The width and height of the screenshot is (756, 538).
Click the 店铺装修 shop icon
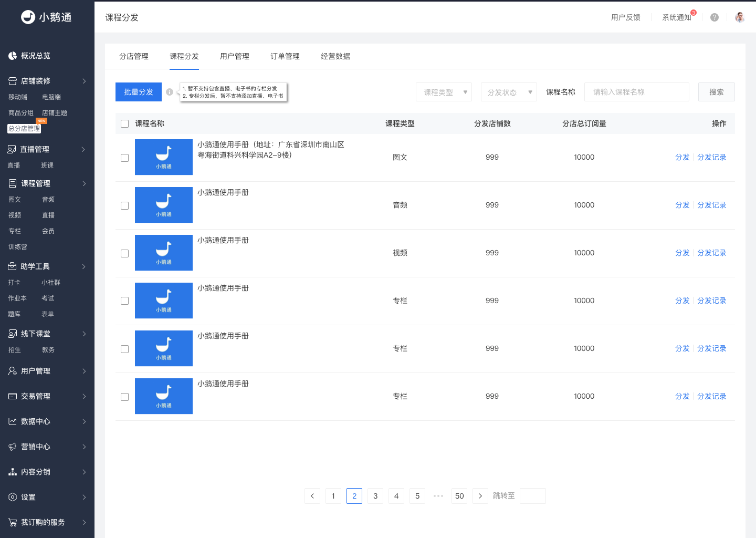pos(13,81)
